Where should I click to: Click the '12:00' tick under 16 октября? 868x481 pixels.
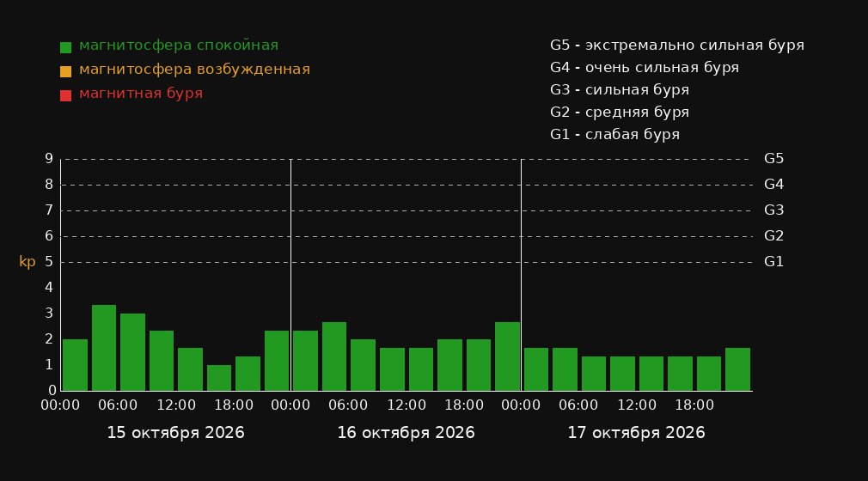406,405
